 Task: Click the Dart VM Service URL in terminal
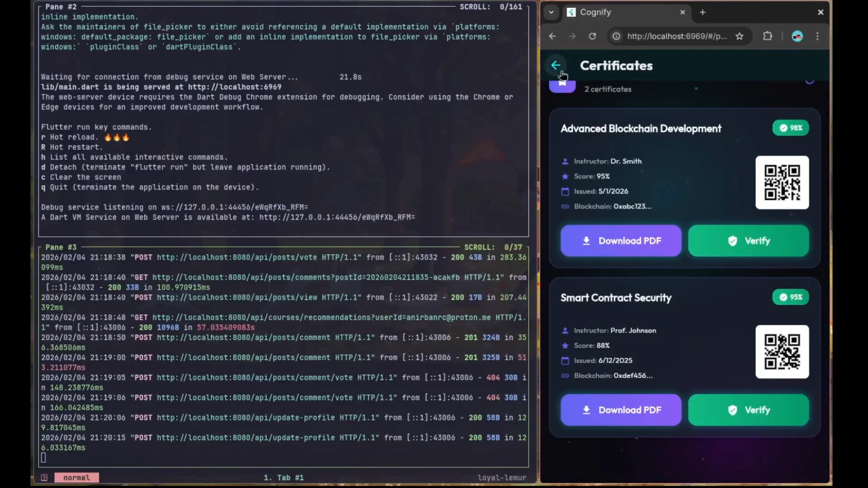click(337, 217)
